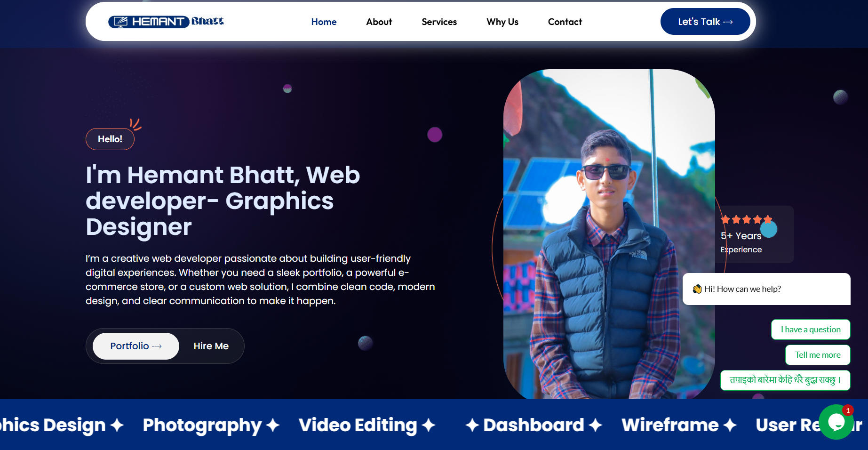868x450 pixels.
Task: Click the star icon after Video Editing
Action: [428, 426]
